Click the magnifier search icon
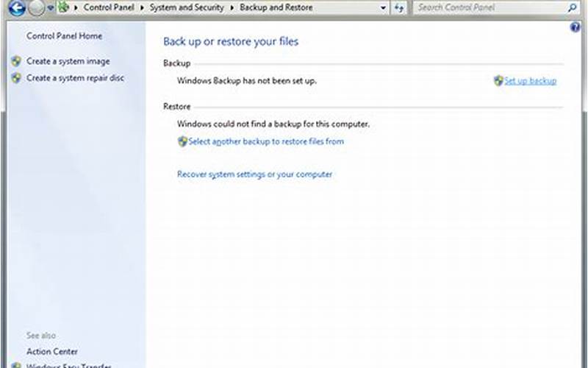This screenshot has height=368, width=588. (573, 7)
